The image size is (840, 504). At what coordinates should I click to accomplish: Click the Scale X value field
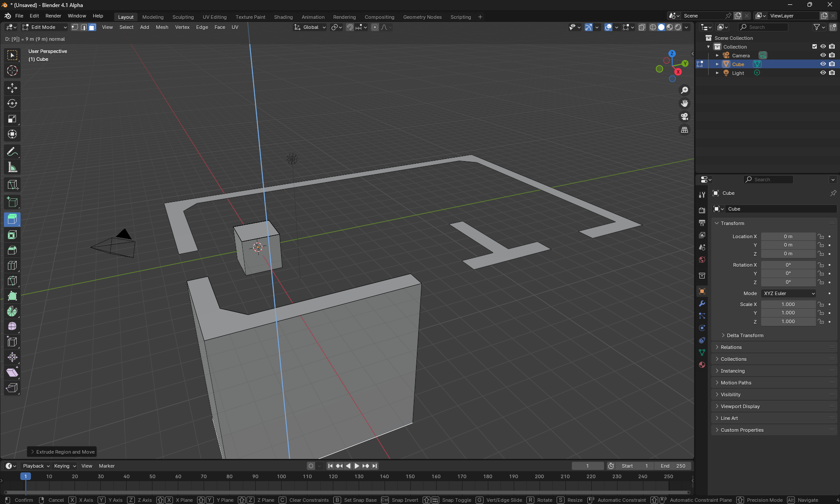click(788, 304)
